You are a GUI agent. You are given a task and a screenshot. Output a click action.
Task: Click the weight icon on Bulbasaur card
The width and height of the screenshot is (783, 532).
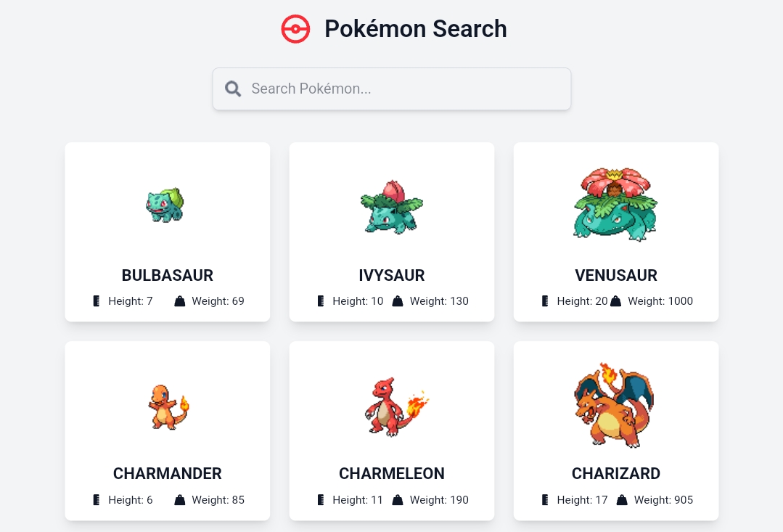click(x=180, y=301)
